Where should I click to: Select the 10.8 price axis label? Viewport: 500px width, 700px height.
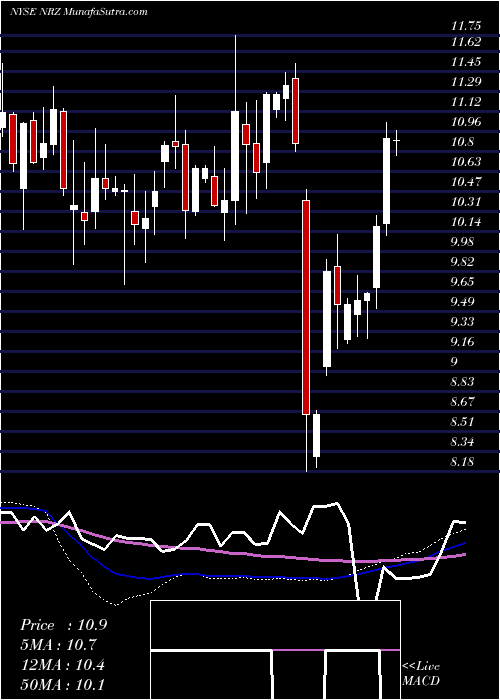462,142
